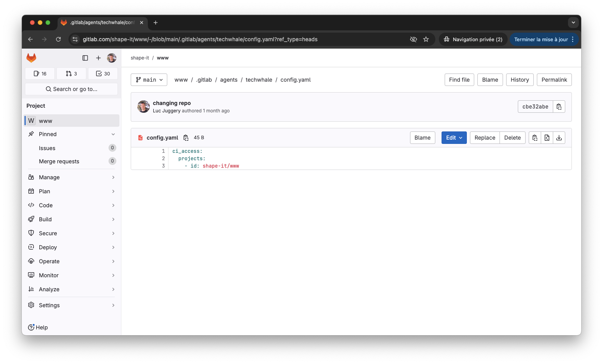Bookmark this page star icon
Screen dimensions: 603x364
426,39
